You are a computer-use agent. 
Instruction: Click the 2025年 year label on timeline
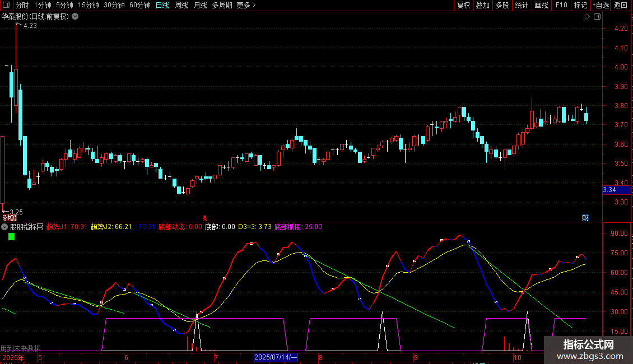coord(13,357)
